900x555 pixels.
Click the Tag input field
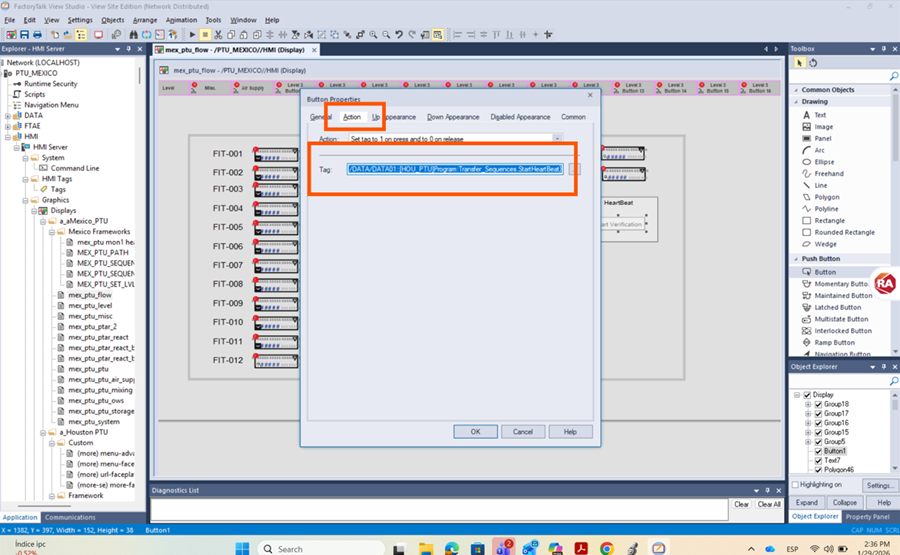tap(455, 169)
